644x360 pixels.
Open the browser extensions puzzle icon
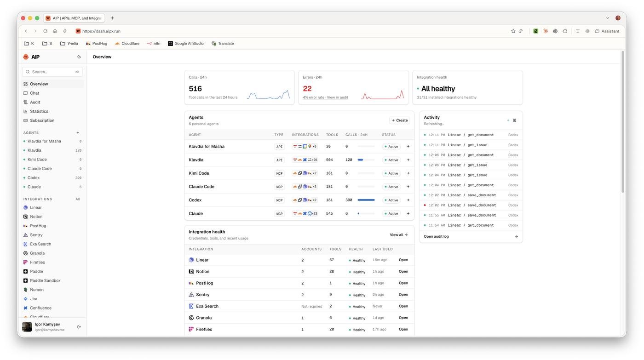pyautogui.click(x=565, y=31)
